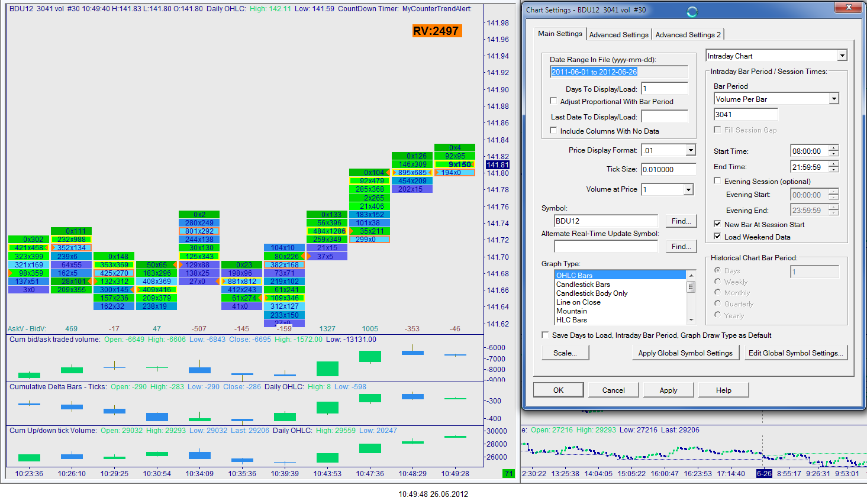Screen dimensions: 867x504
Task: Click the 6-26 date marker on timeline
Action: (x=764, y=473)
